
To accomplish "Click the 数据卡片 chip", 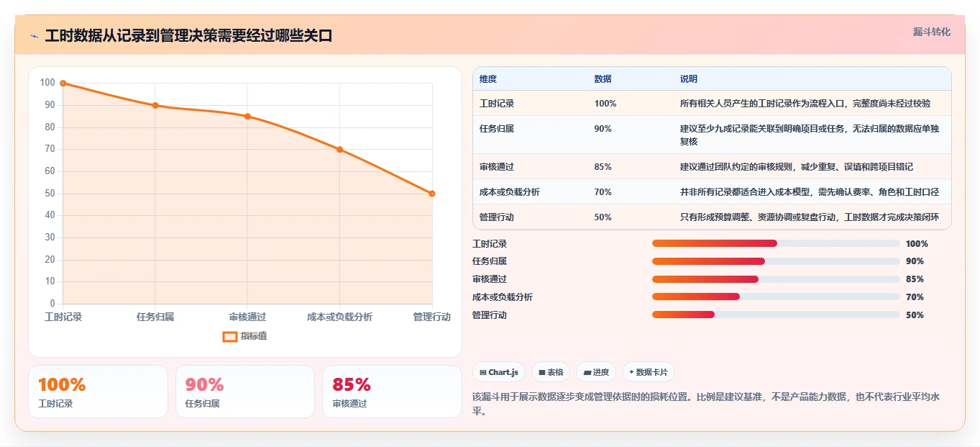I will 648,372.
